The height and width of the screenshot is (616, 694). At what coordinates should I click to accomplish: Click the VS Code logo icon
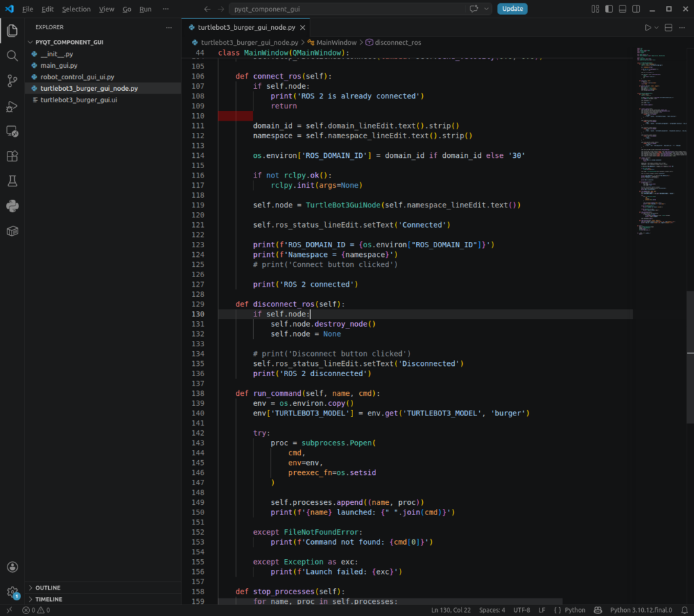click(x=9, y=9)
